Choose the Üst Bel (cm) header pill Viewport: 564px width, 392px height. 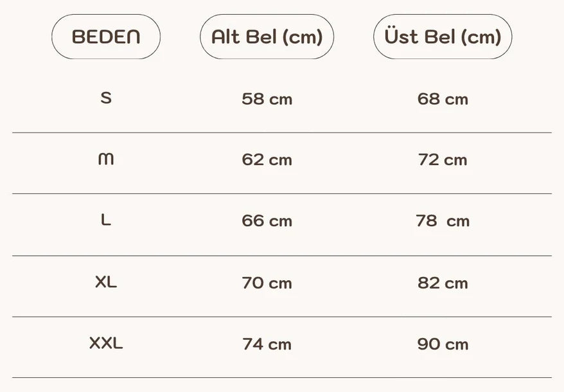click(x=443, y=37)
